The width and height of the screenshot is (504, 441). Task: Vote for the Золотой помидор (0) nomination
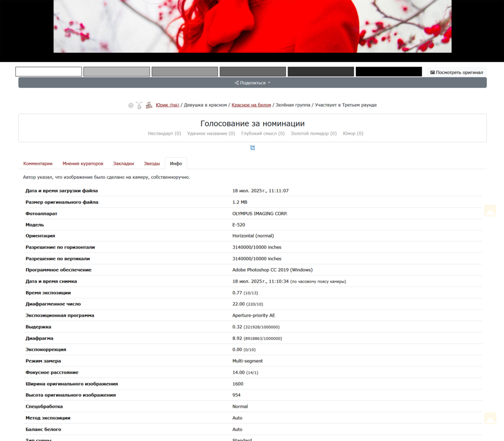click(x=314, y=133)
